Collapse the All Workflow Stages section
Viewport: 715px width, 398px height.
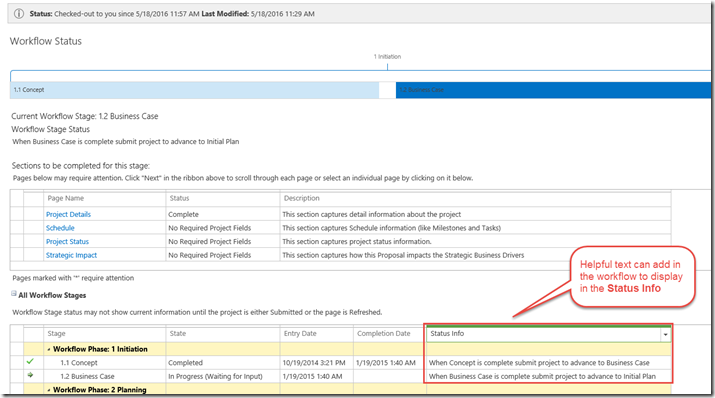pos(14,294)
